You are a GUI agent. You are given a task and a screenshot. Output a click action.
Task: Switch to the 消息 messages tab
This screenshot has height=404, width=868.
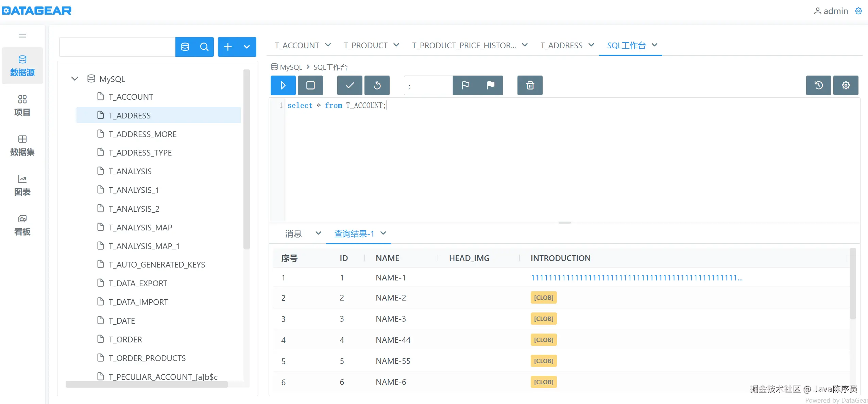click(293, 233)
